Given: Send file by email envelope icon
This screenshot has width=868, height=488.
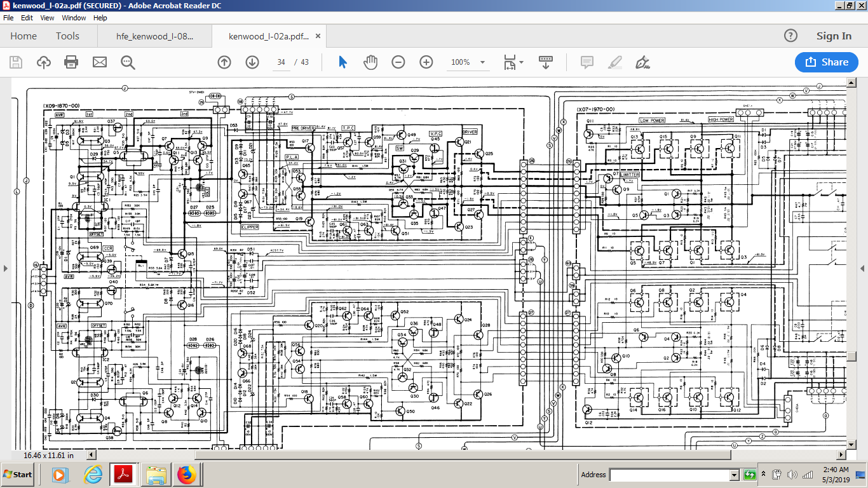Looking at the screenshot, I should [x=99, y=62].
